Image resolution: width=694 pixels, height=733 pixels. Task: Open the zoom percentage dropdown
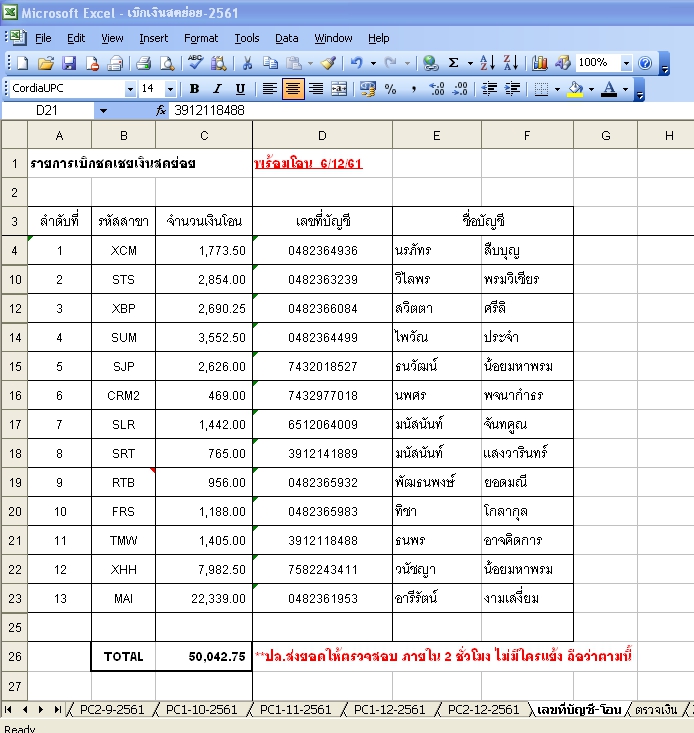click(x=626, y=63)
